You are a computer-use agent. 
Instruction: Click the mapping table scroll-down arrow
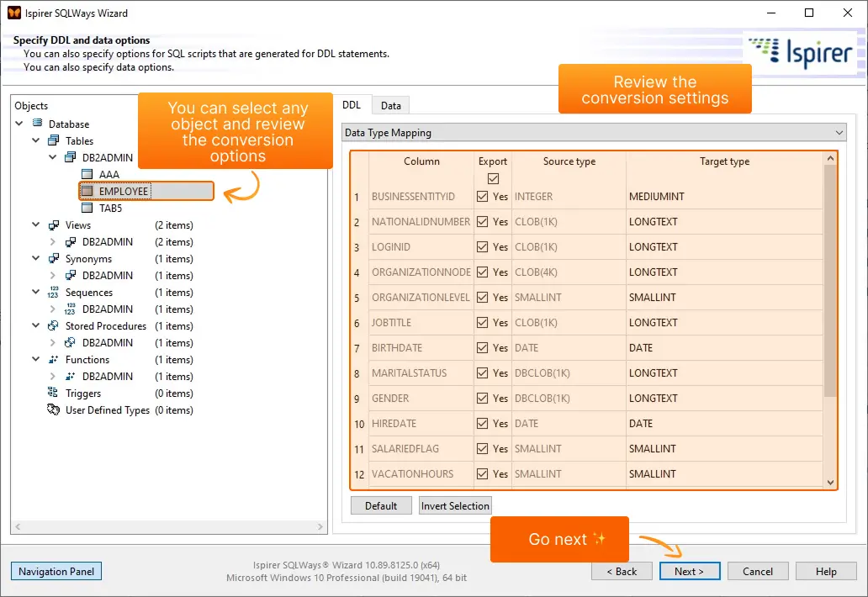[x=830, y=483]
